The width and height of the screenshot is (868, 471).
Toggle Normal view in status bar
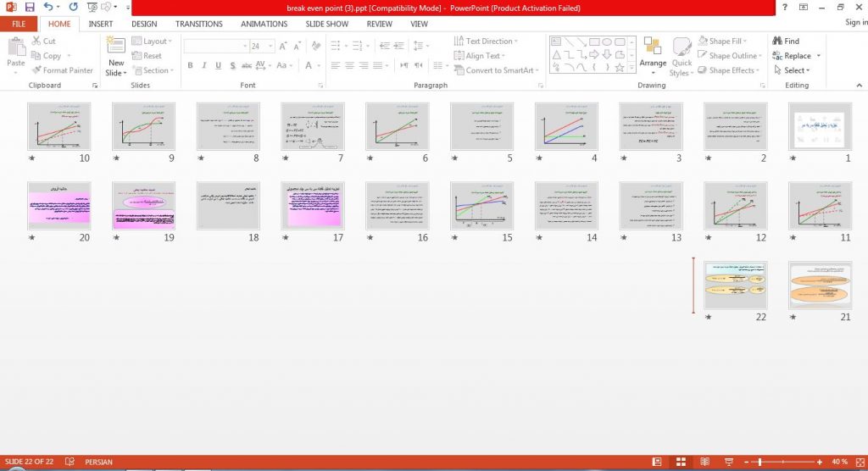point(657,462)
